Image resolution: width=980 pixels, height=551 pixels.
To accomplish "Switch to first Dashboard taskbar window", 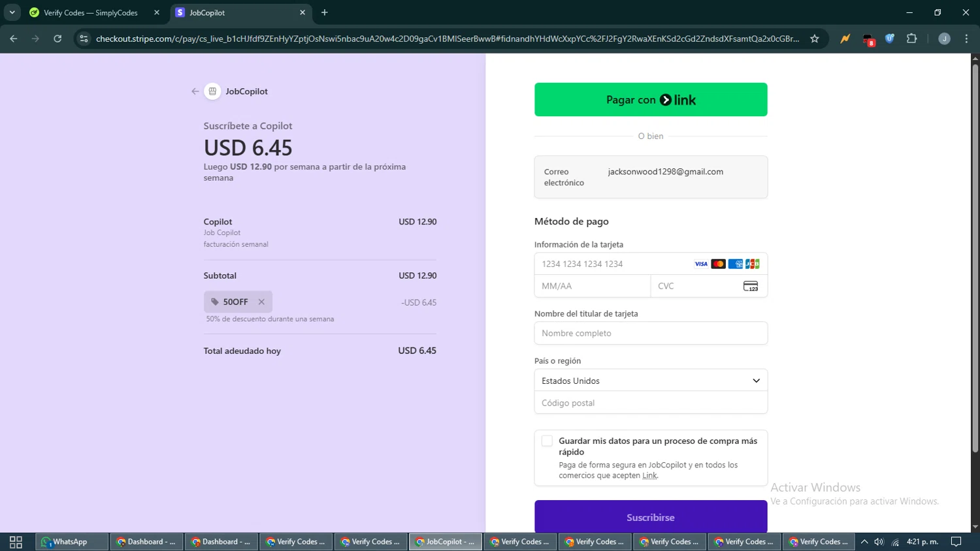I will (x=146, y=542).
